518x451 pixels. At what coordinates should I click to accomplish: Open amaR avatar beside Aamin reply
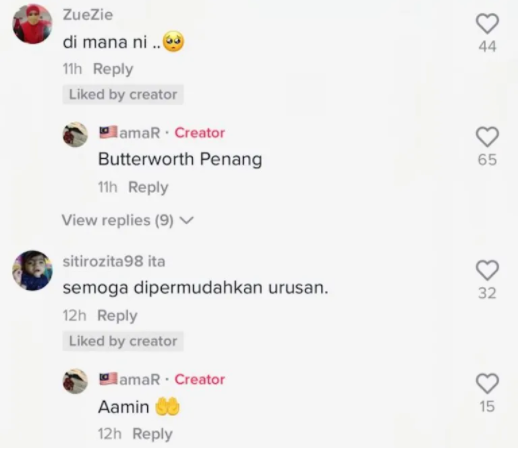[75, 381]
